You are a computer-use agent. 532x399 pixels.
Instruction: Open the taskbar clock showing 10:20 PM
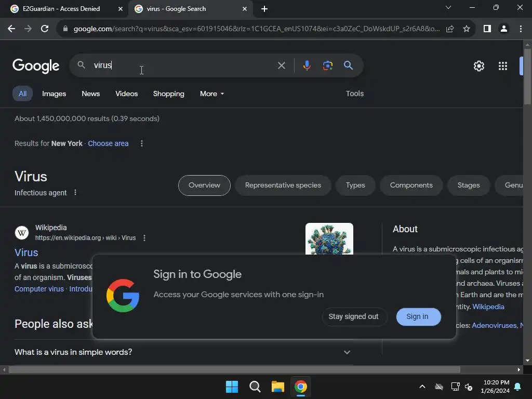click(x=495, y=387)
